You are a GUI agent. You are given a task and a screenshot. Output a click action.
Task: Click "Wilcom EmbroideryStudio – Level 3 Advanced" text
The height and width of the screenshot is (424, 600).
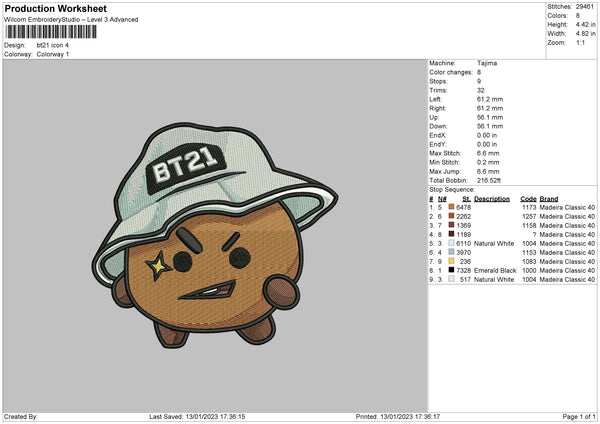pos(71,20)
